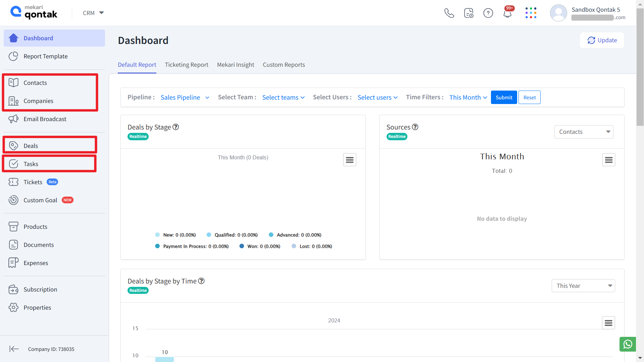Image resolution: width=644 pixels, height=362 pixels.
Task: Click the light blue bar labeled 10
Action: tap(164, 359)
